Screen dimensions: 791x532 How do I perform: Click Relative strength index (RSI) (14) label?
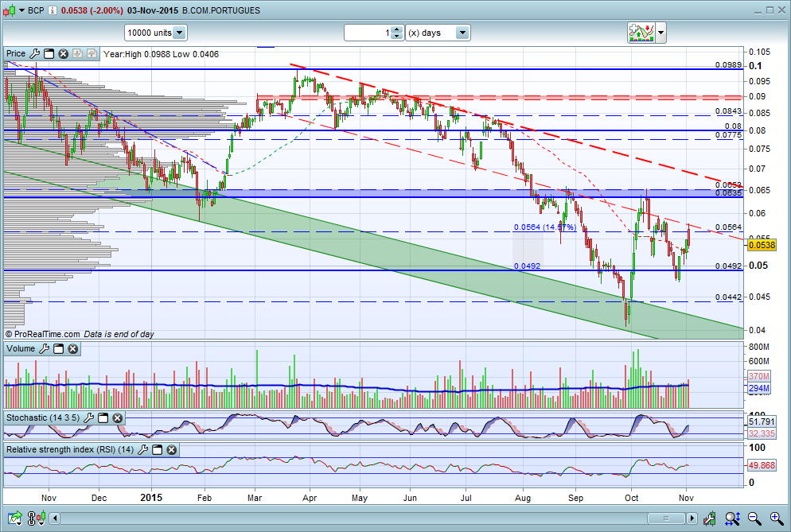70,449
